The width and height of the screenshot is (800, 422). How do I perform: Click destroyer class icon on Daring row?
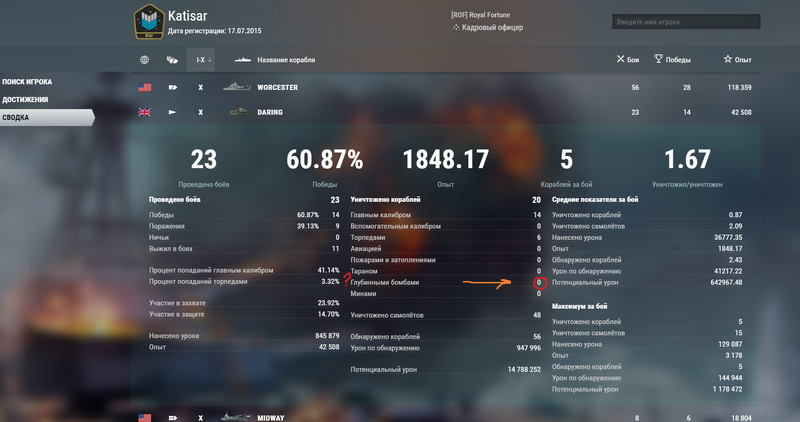tap(172, 112)
